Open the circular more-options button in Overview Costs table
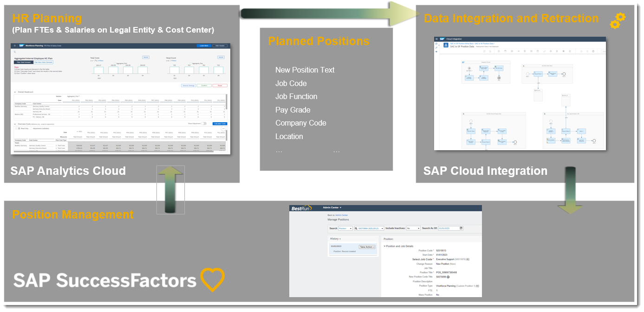This screenshot has height=312, width=644. click(x=223, y=128)
